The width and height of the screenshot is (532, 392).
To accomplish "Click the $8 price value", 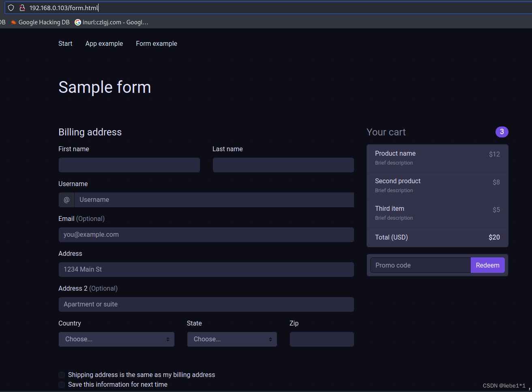I will 496,182.
